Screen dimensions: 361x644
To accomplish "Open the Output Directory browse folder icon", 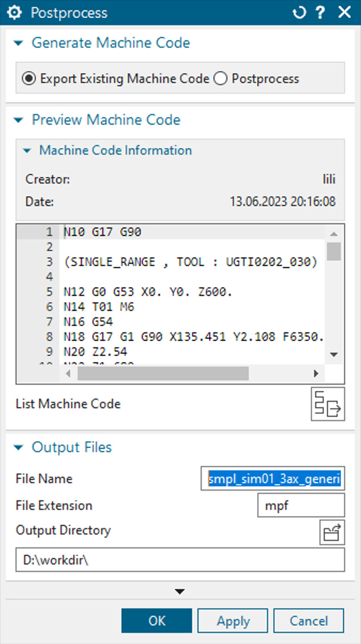I will coord(332,532).
